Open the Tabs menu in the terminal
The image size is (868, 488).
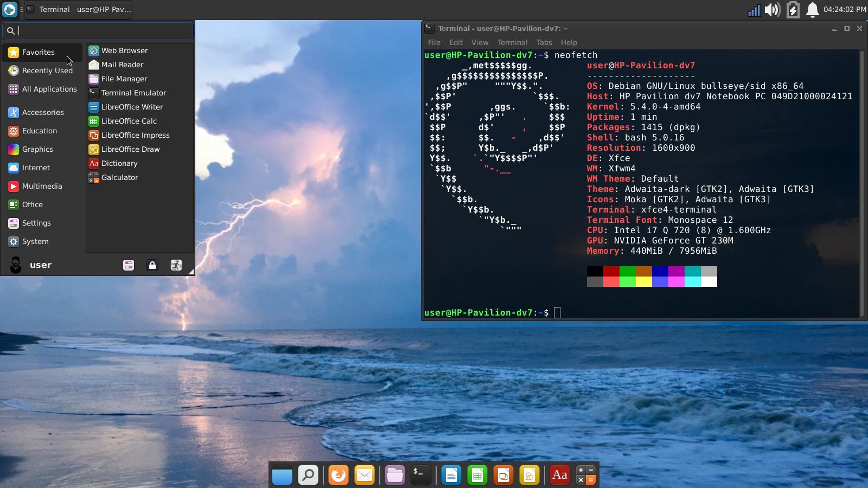(544, 42)
